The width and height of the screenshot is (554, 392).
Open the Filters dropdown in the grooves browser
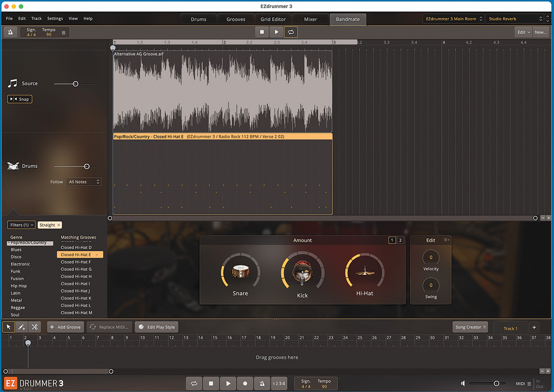point(21,225)
